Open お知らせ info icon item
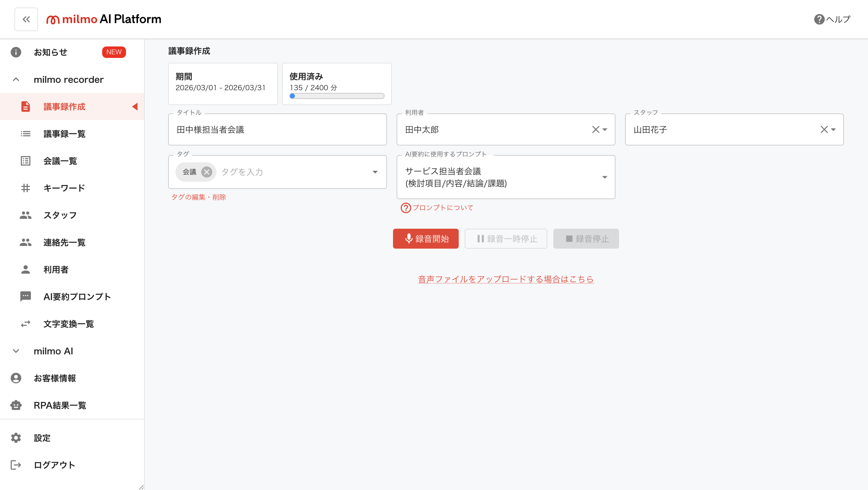This screenshot has width=868, height=490. (x=16, y=52)
